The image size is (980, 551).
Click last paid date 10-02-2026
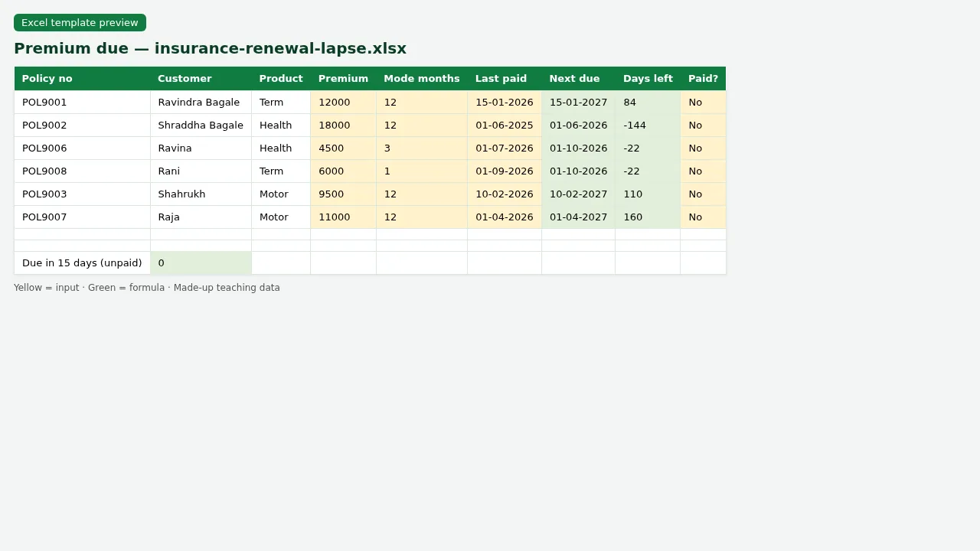click(505, 194)
